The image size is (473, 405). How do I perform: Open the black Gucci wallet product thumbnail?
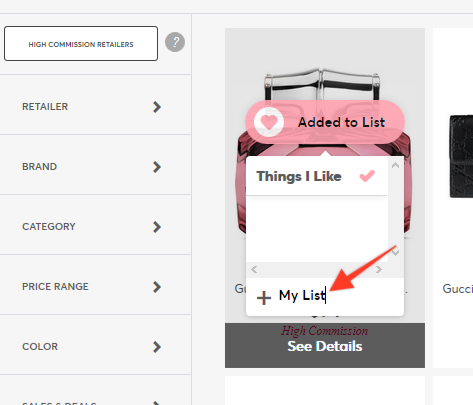tap(461, 156)
